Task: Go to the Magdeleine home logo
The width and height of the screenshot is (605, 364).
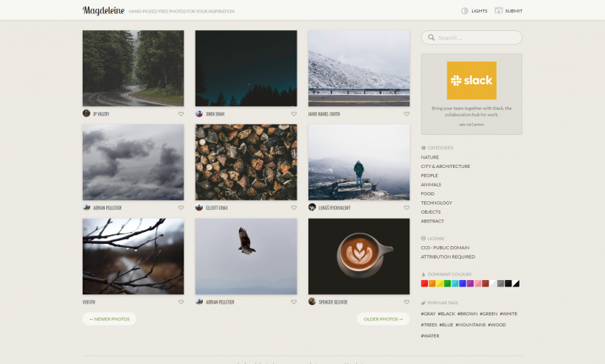Action: [x=103, y=11]
